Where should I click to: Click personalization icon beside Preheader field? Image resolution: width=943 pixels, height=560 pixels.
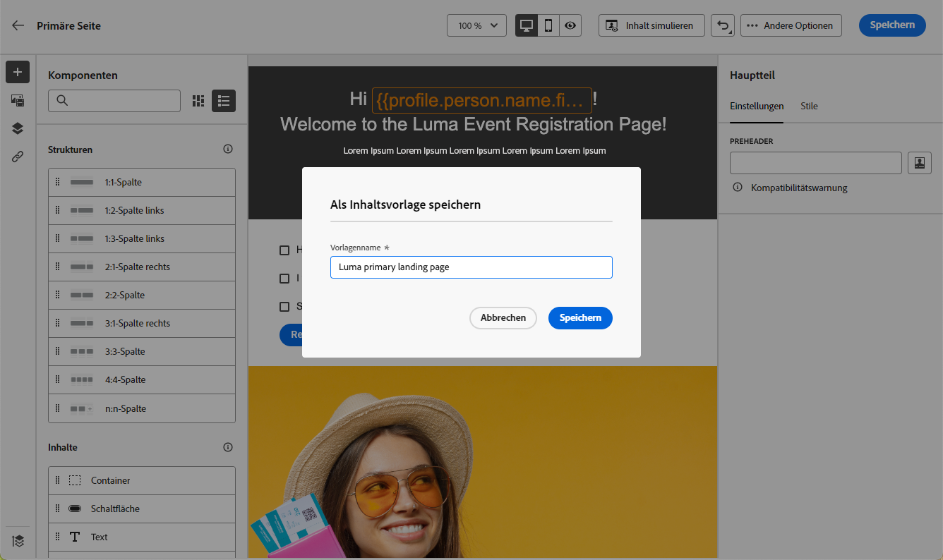click(920, 163)
